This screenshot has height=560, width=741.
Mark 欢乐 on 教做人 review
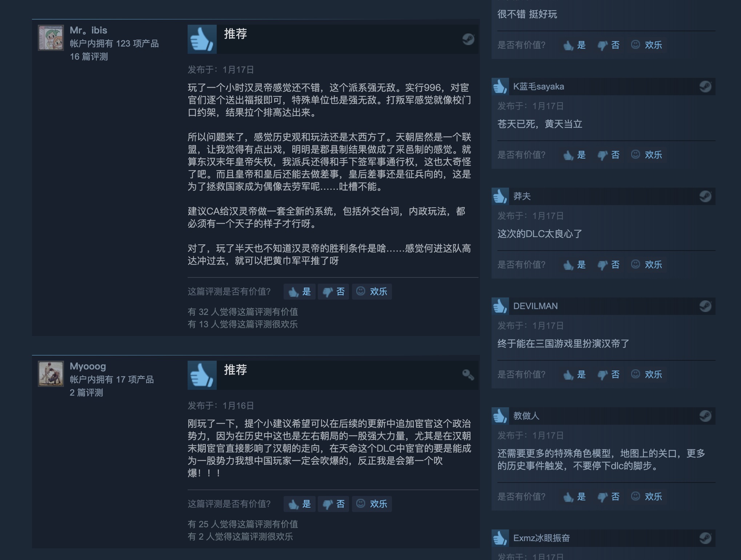[646, 497]
